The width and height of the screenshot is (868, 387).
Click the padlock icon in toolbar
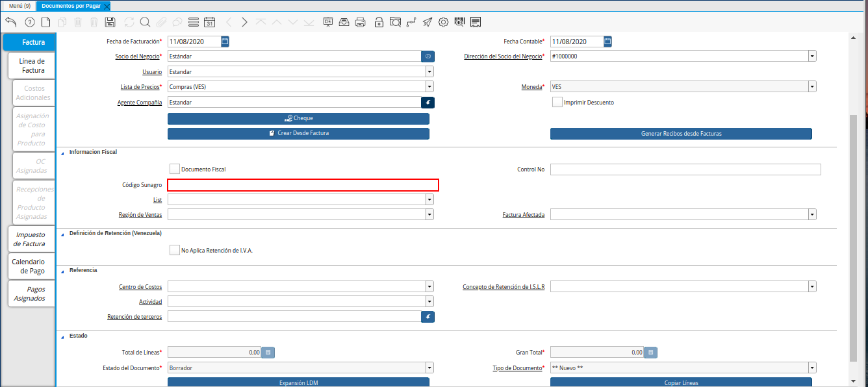[379, 22]
